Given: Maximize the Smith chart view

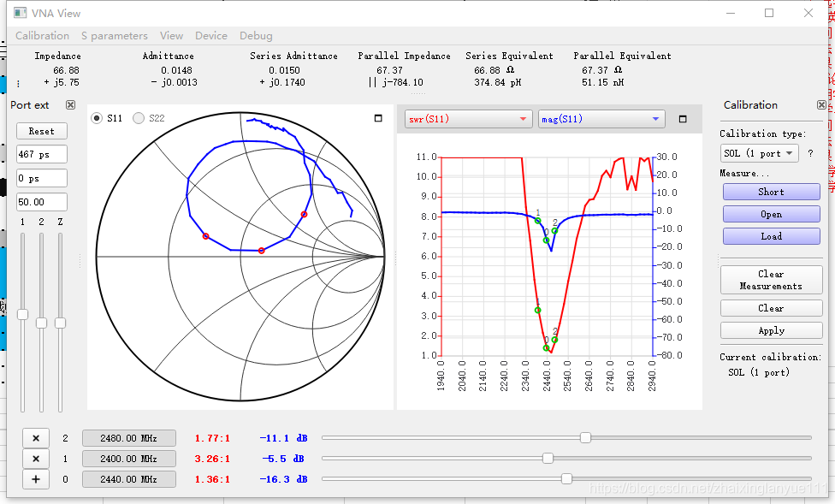Looking at the screenshot, I should click(x=378, y=118).
